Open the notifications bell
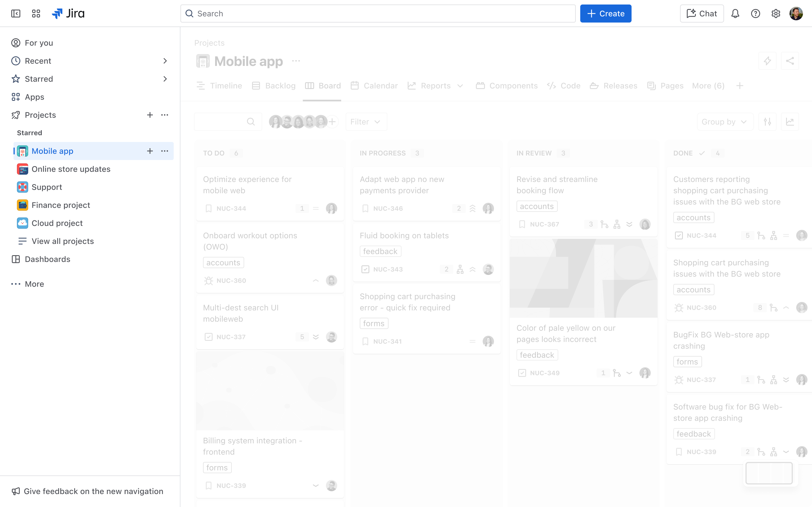 coord(735,14)
